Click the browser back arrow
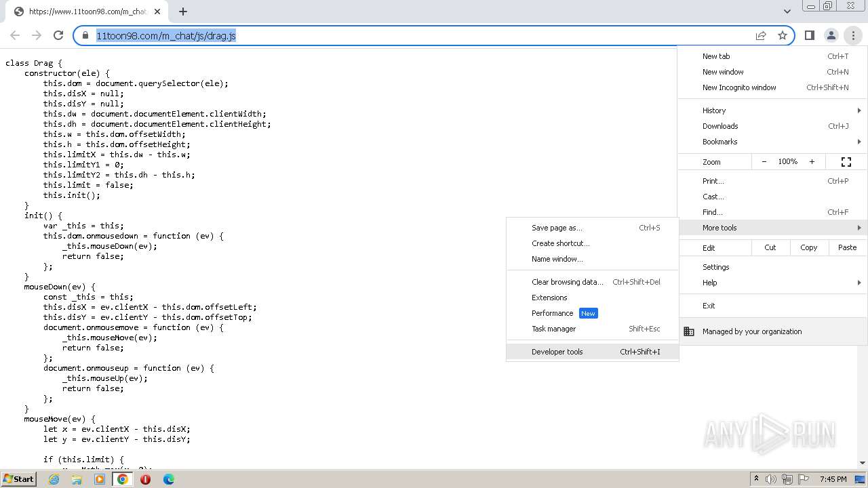 pyautogui.click(x=15, y=35)
